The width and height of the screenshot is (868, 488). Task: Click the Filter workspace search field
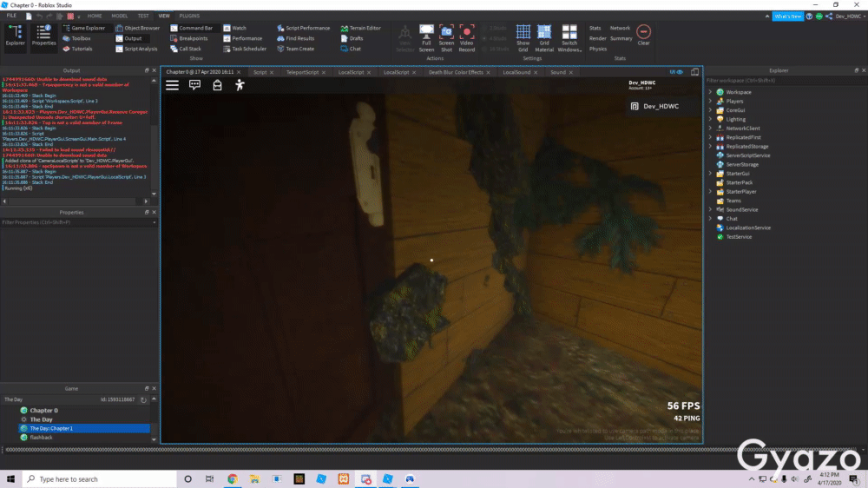tap(785, 80)
